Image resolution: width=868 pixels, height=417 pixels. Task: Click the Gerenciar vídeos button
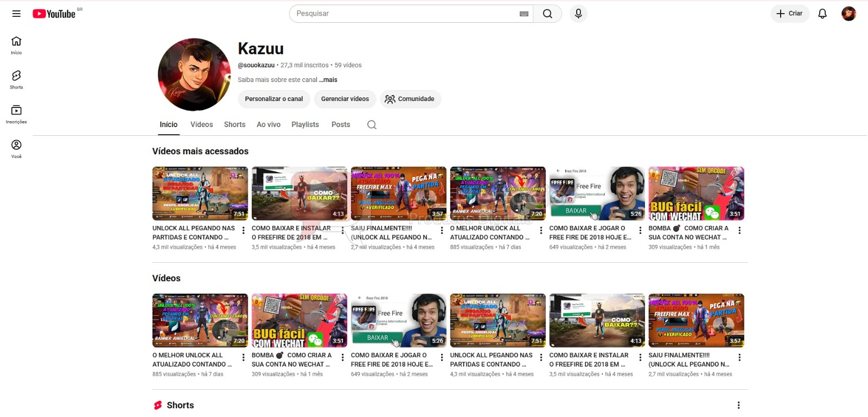click(x=345, y=99)
